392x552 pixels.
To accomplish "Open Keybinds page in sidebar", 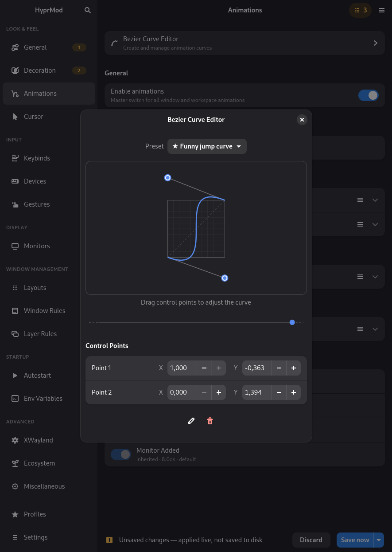I will (49, 158).
